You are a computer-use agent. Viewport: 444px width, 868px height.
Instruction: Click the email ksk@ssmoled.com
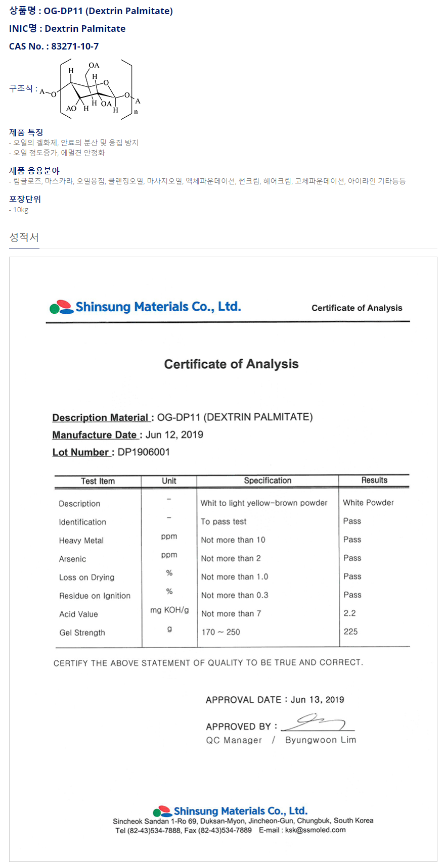[x=316, y=830]
